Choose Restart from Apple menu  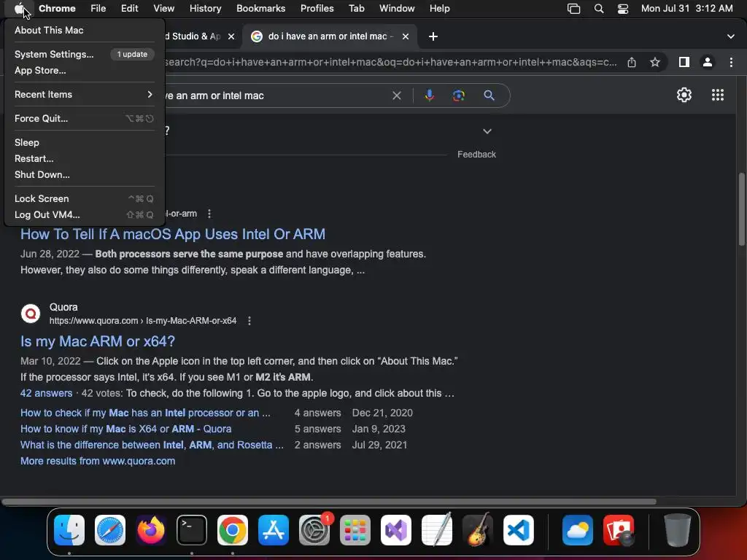(x=85, y=158)
